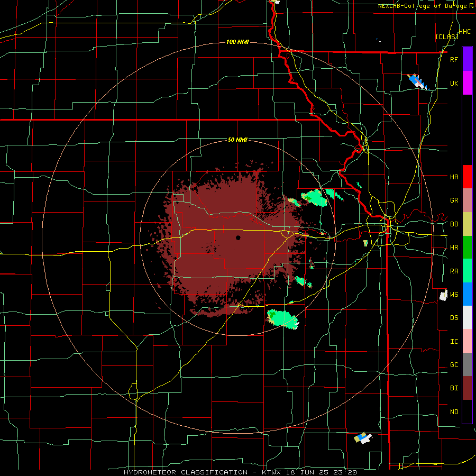Click the "ND" legend label
The image size is (476, 476).
(454, 411)
